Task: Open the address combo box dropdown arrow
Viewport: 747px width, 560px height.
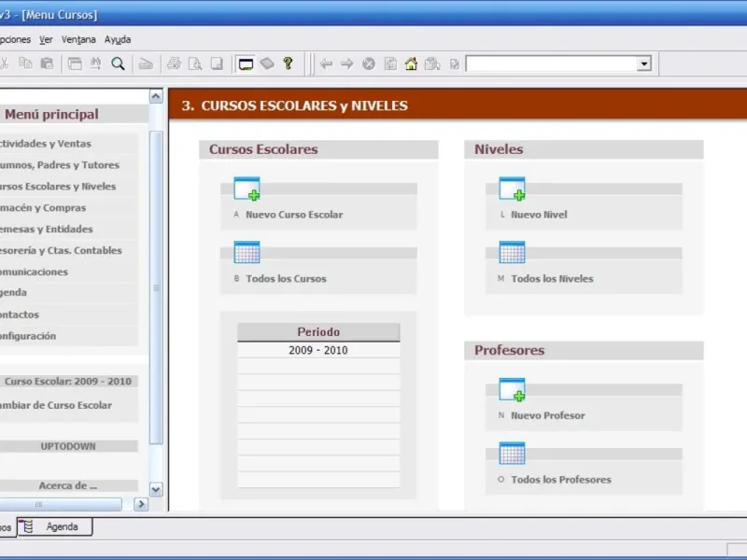Action: click(644, 63)
